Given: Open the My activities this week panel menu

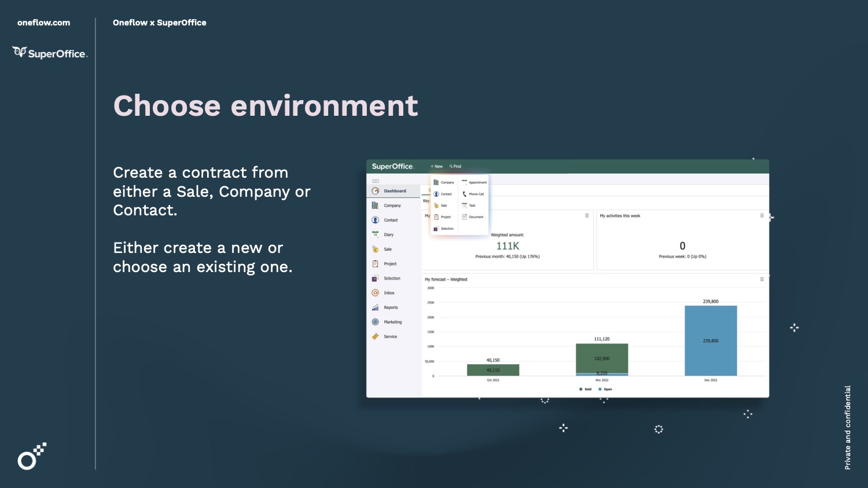Looking at the screenshot, I should [762, 215].
